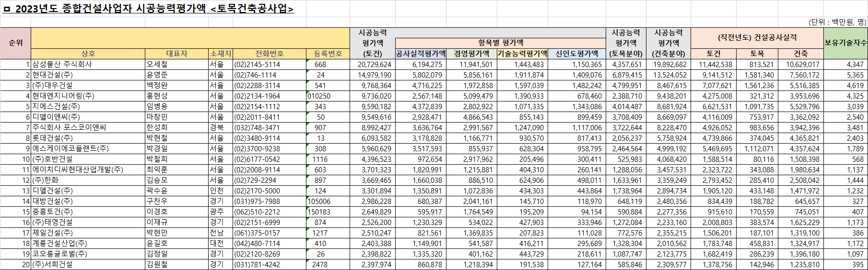Click the unit note '(단위 : 백만원, 명)'

point(837,22)
